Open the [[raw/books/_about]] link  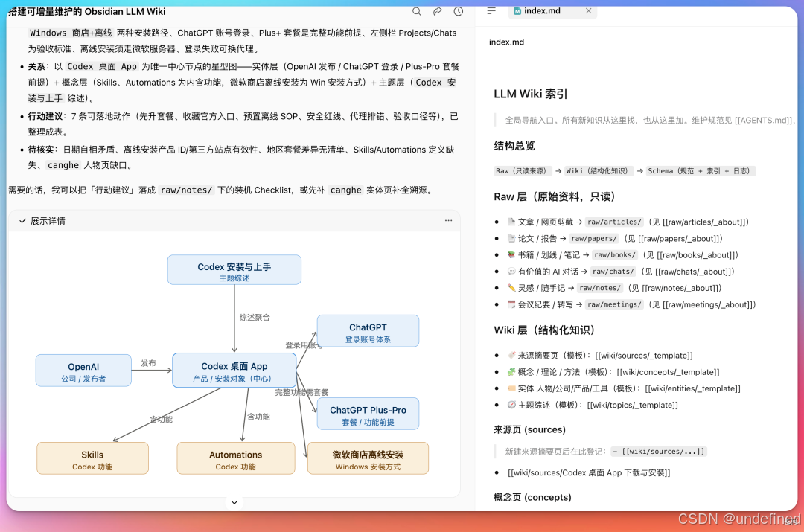[695, 254]
